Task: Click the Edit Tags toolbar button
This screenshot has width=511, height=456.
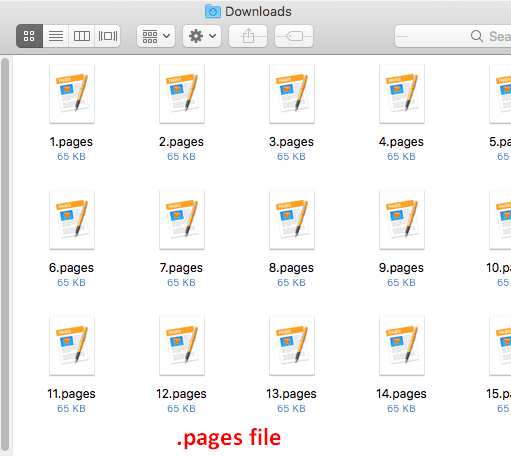Action: [x=294, y=36]
